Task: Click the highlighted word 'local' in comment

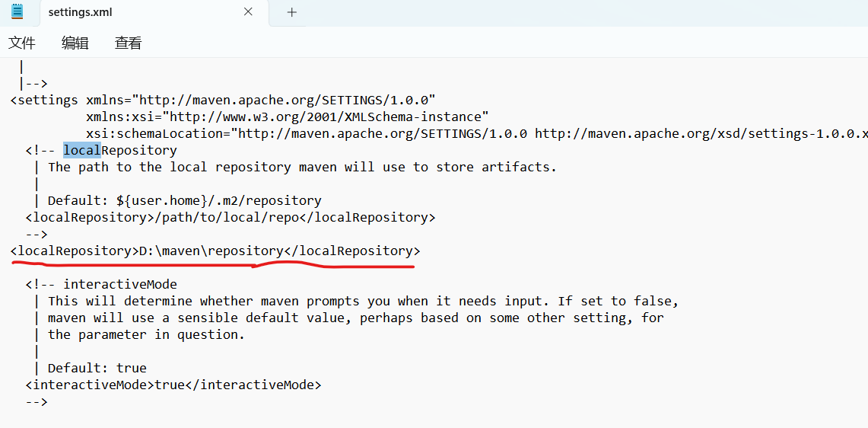Action: click(x=81, y=151)
